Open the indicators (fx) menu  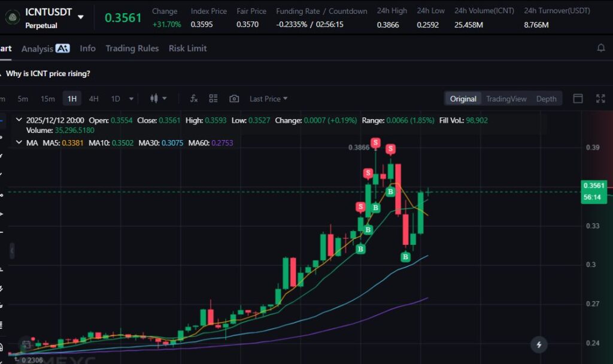194,99
